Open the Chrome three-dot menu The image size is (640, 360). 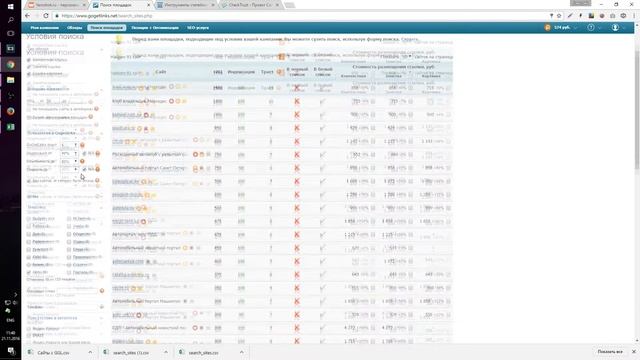coord(634,16)
